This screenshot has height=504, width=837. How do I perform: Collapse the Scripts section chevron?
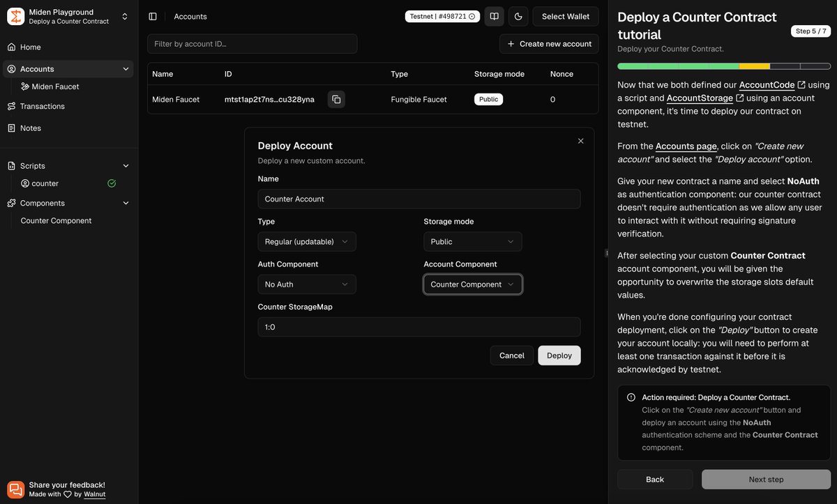coord(126,166)
